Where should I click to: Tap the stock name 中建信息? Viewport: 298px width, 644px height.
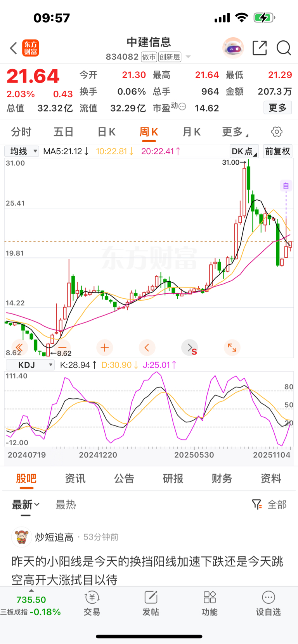149,42
